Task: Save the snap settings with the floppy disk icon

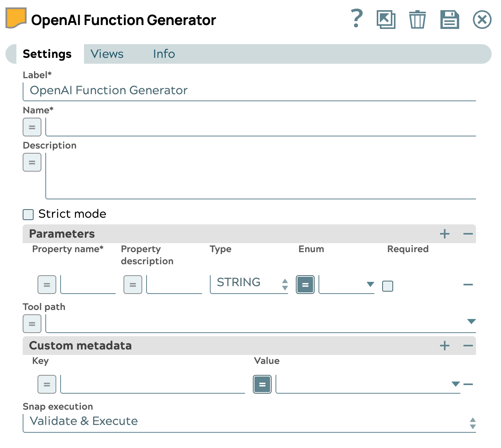Action: pyautogui.click(x=450, y=19)
